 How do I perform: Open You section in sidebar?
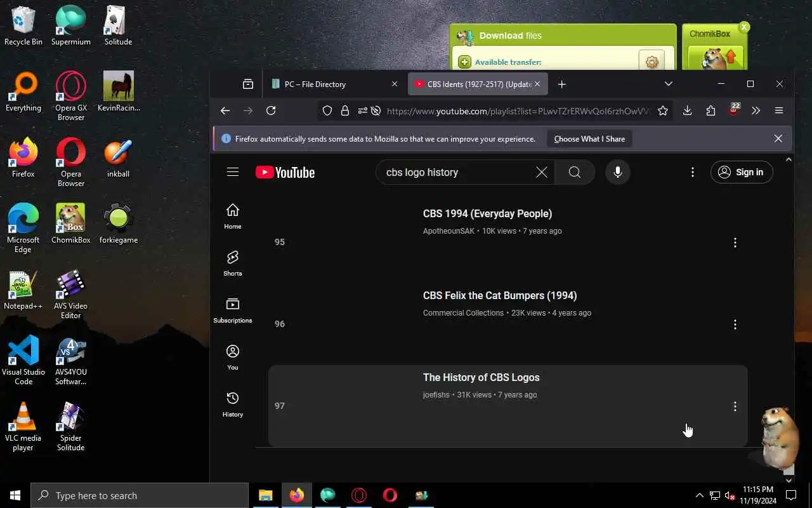pos(233,357)
